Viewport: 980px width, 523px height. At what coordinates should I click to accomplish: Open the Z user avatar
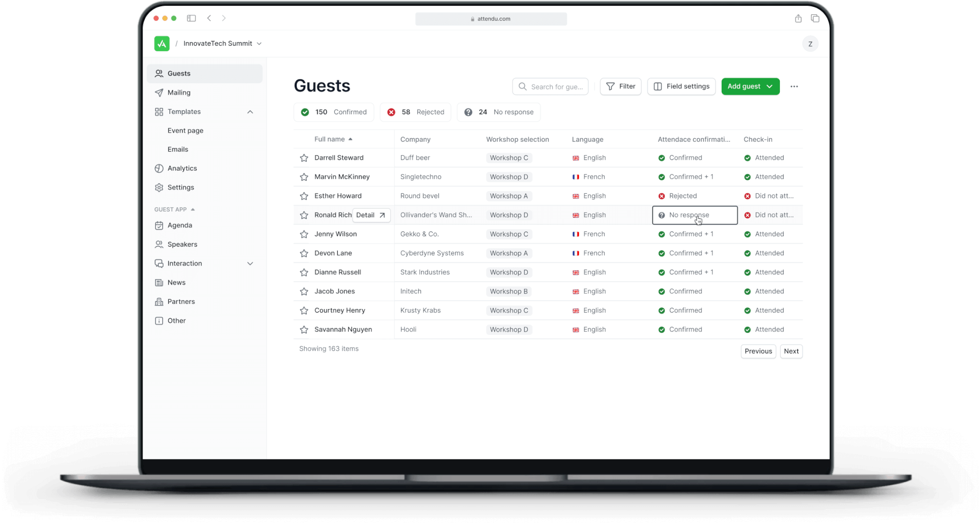[810, 44]
